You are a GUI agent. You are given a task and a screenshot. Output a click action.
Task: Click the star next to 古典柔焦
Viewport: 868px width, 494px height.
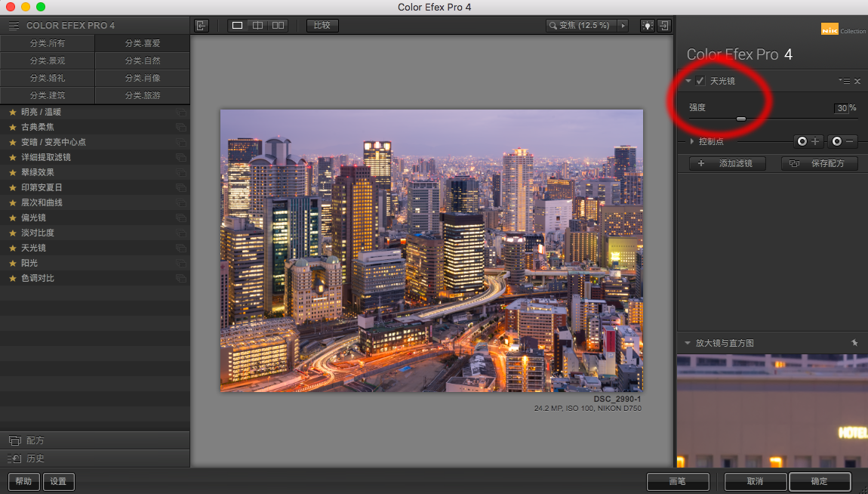coord(12,127)
